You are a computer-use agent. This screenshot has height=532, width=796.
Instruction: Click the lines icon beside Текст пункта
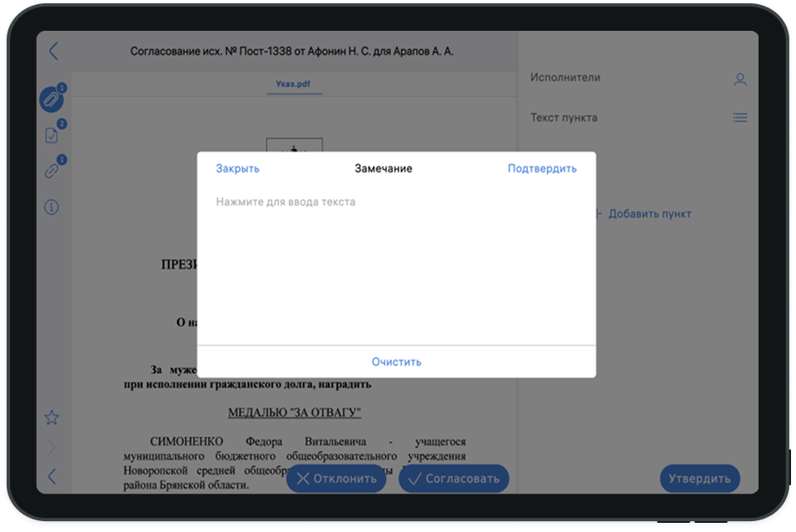739,118
